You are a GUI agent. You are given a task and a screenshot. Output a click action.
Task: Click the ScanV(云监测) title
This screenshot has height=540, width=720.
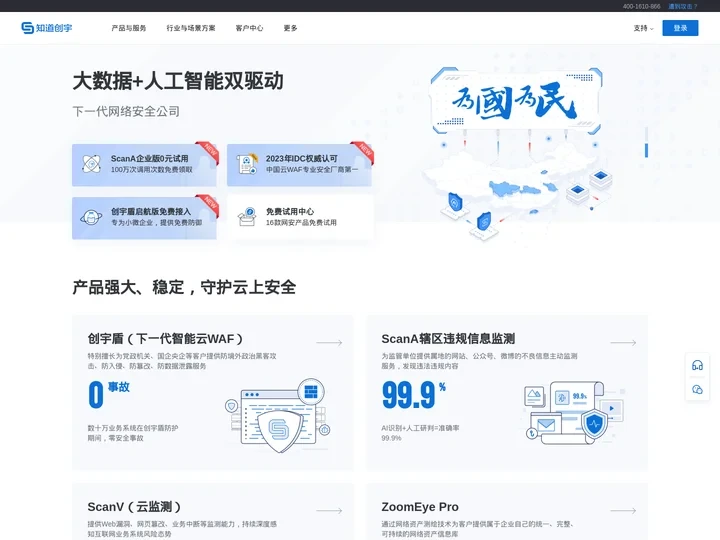pos(134,507)
